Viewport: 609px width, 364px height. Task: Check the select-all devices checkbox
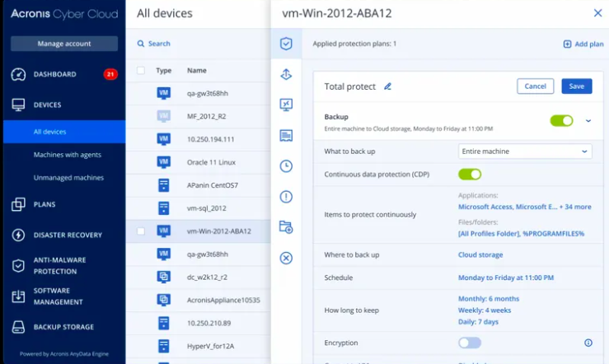pos(141,71)
